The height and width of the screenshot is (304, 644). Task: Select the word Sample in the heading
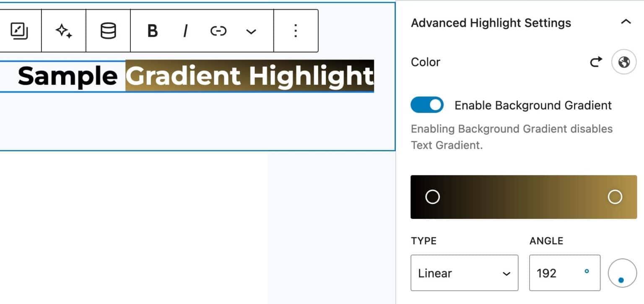pyautogui.click(x=67, y=76)
